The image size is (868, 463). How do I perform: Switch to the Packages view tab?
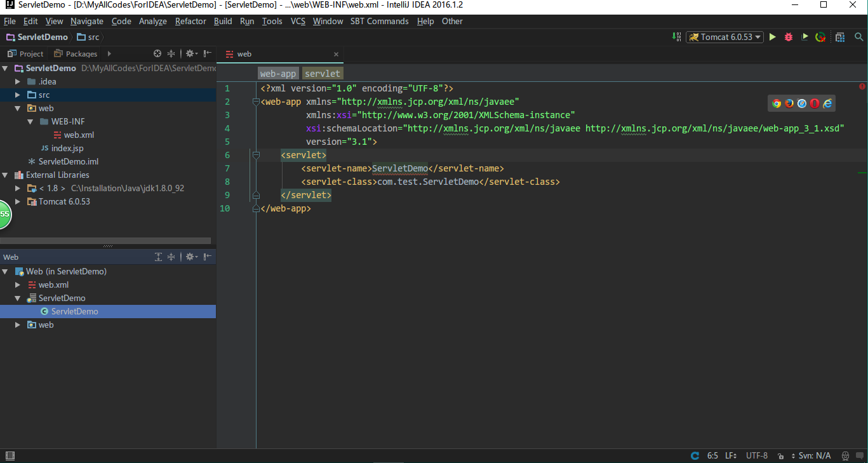click(76, 53)
